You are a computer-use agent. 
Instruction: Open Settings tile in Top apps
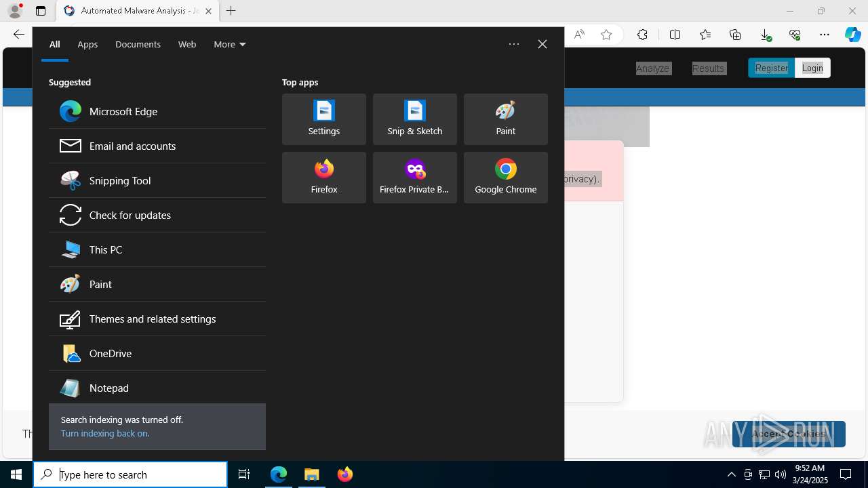tap(324, 119)
